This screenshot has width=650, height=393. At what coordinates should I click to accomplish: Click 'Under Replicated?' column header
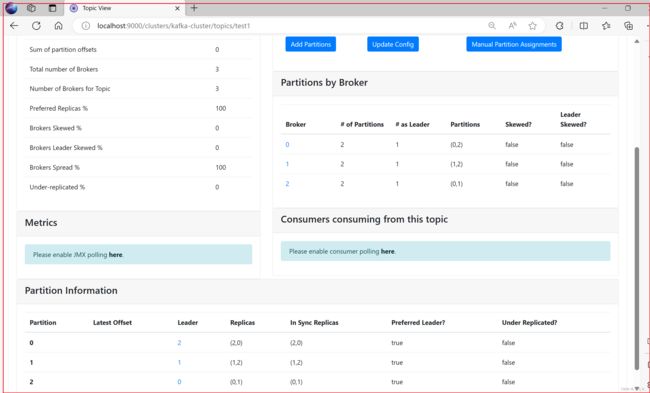click(x=529, y=323)
